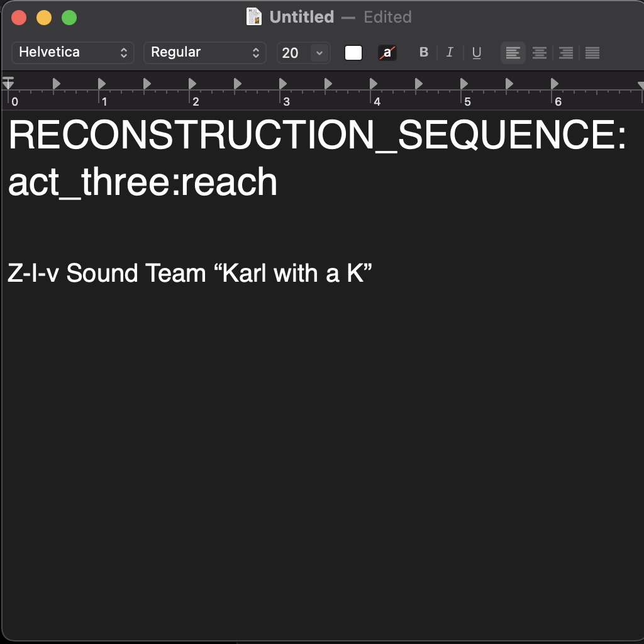The image size is (644, 644).
Task: Justify the text
Action: click(592, 53)
